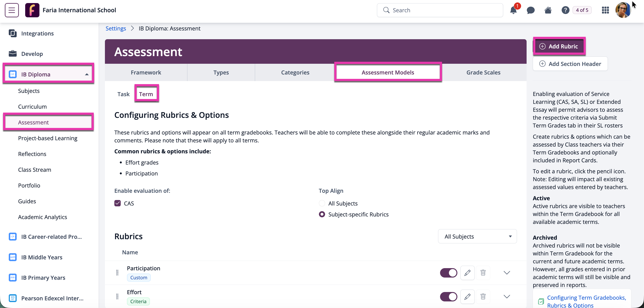Viewport: 644px width, 308px height.
Task: Click the Custom tag on Participation
Action: coord(138,277)
